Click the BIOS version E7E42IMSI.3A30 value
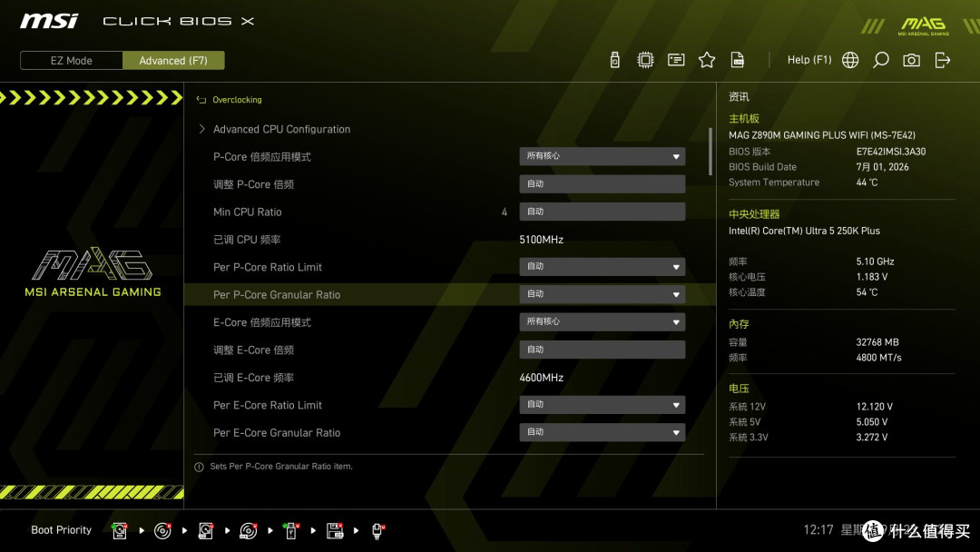This screenshot has height=552, width=980. 891,152
